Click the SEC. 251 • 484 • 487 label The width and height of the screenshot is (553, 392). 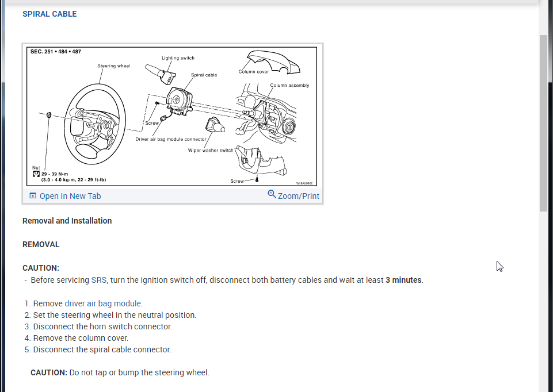coord(56,51)
